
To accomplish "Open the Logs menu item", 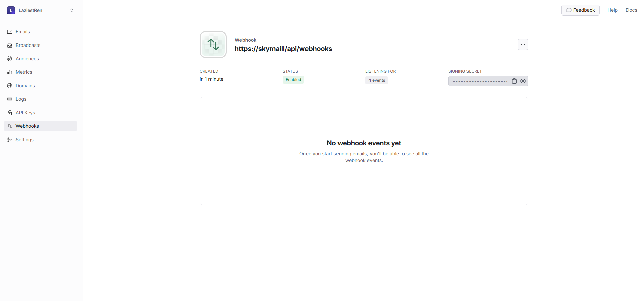I will pos(21,99).
